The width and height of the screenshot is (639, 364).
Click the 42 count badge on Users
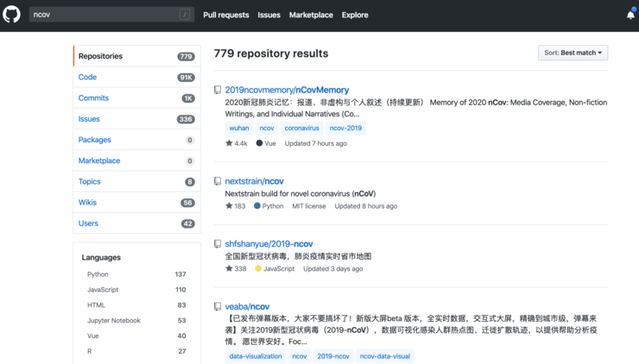188,223
